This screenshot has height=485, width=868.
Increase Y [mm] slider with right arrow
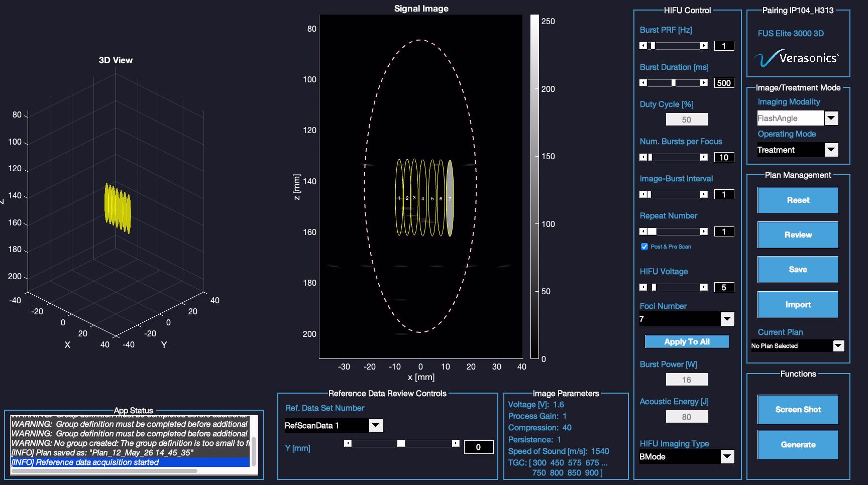point(456,443)
